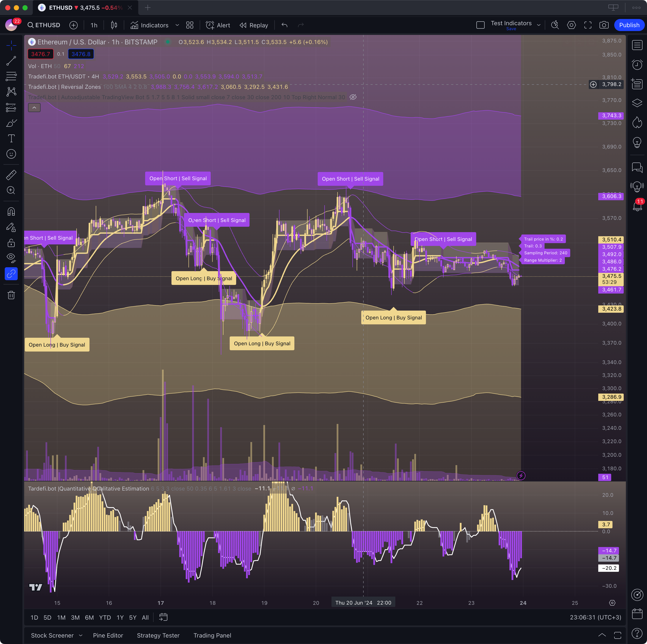Select the Text tool in sidebar
Viewport: 647px width, 644px height.
[x=11, y=138]
